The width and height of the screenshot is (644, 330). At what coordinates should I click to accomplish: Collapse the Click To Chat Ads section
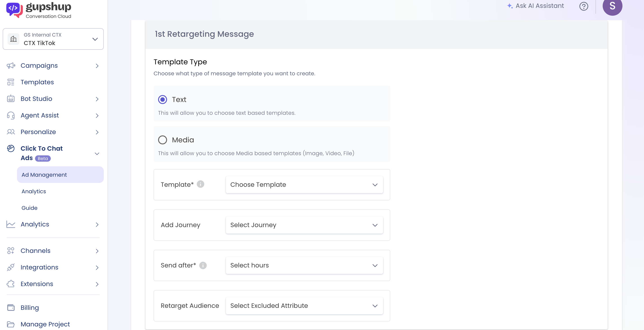click(x=97, y=154)
